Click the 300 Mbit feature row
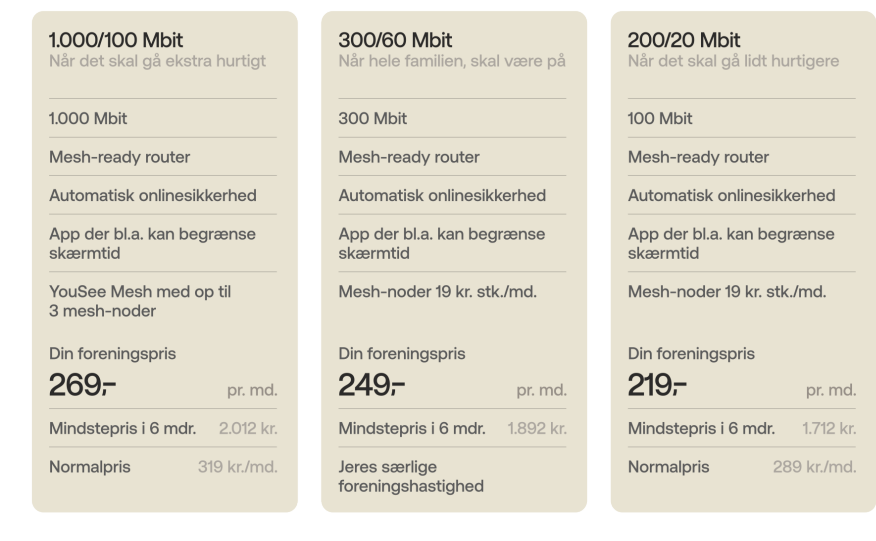 pyautogui.click(x=453, y=118)
